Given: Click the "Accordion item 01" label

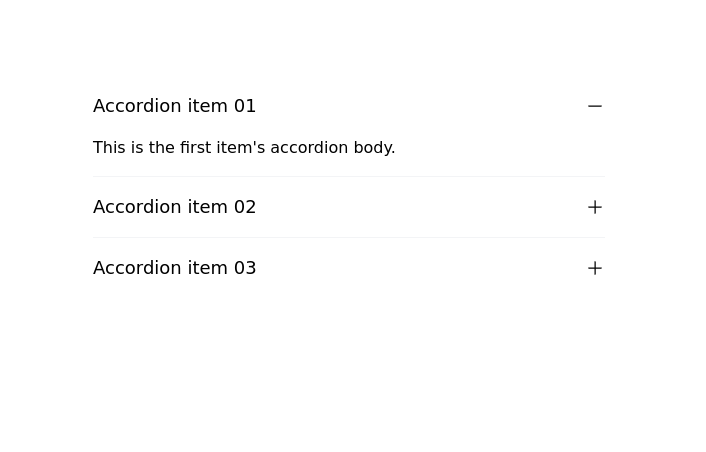Looking at the screenshot, I should 175,106.
